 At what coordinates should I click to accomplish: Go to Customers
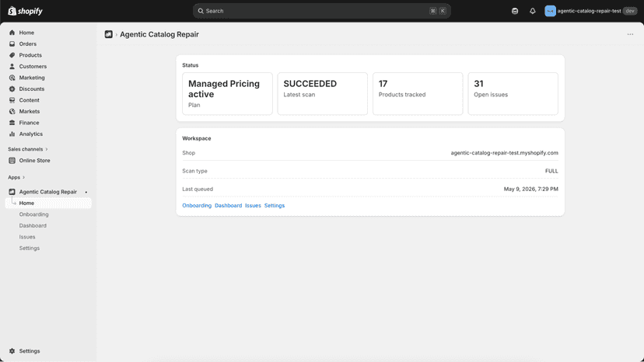pos(33,67)
